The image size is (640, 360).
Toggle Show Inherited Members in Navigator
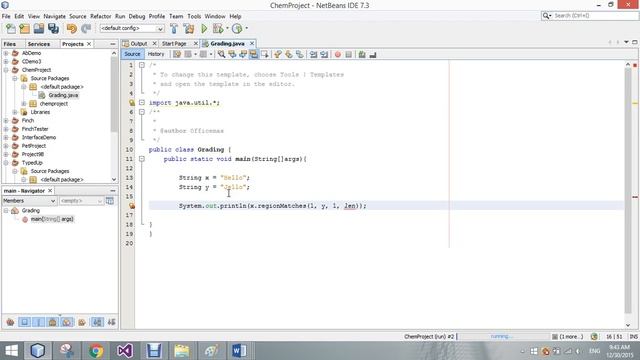(x=10, y=322)
